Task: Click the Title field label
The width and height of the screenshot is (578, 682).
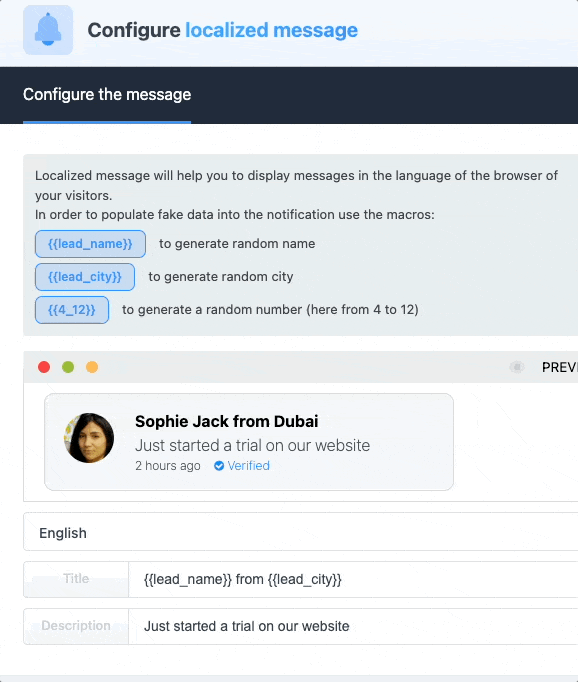Action: [x=76, y=579]
